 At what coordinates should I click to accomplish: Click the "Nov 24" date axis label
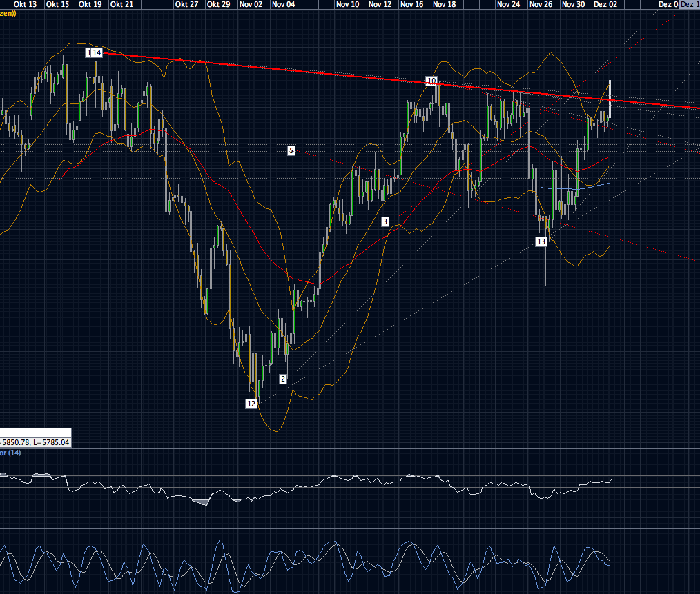pyautogui.click(x=507, y=4)
